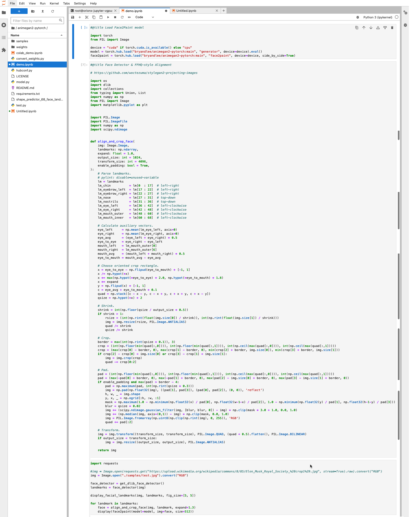Paste cell from the clipboard icon
The height and width of the screenshot is (517, 420).
click(101, 17)
